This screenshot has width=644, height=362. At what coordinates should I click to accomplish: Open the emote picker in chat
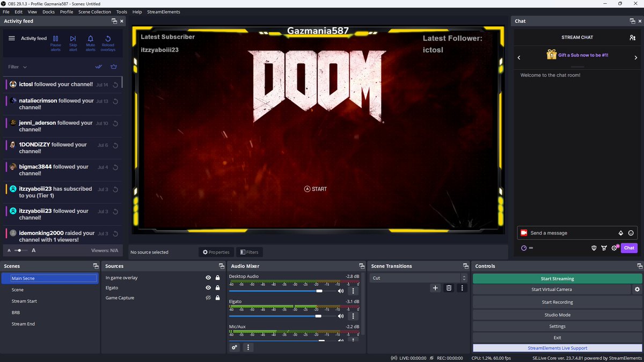[x=631, y=233]
